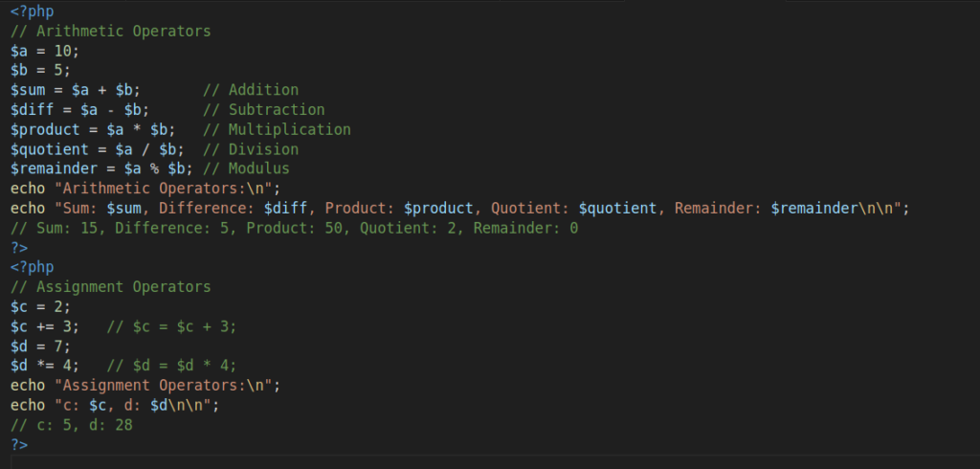Click the Assignment Operators comment

(111, 287)
